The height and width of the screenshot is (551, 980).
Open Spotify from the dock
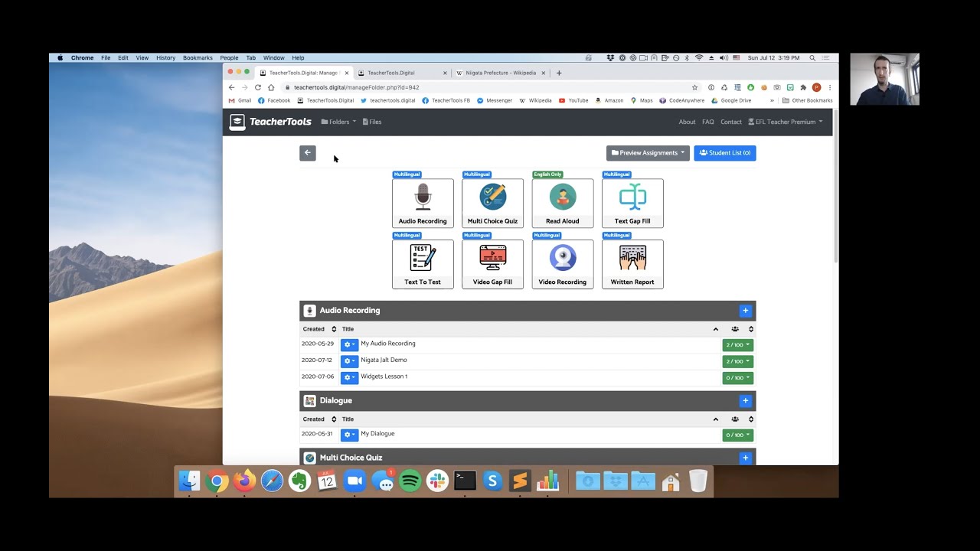(x=410, y=481)
